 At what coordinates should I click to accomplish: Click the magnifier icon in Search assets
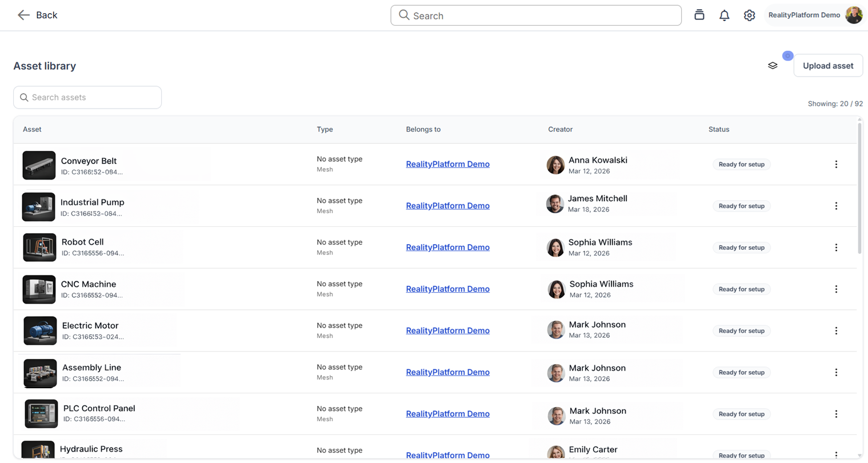tap(24, 98)
